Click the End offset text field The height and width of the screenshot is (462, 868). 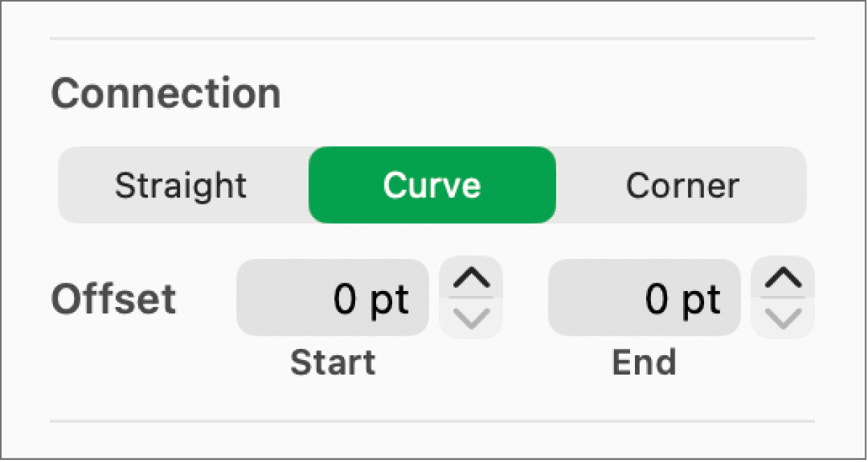tap(644, 299)
